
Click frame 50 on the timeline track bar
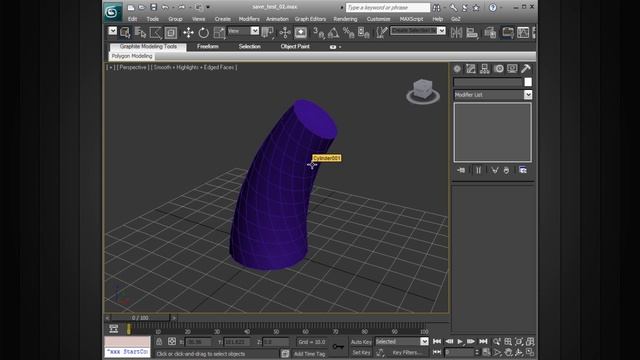(x=276, y=328)
